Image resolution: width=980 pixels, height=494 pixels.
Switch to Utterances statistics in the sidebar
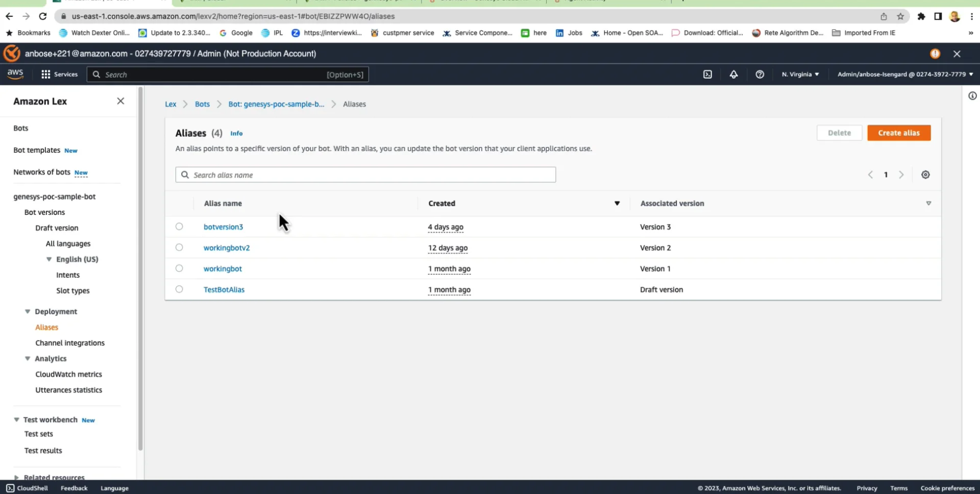pos(68,389)
